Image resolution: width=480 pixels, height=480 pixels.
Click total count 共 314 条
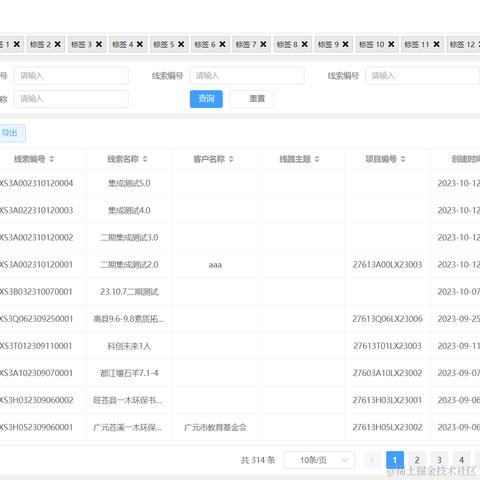coord(258,460)
